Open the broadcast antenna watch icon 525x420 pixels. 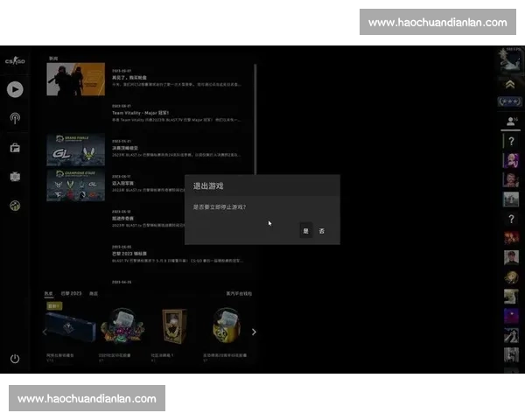coord(15,118)
